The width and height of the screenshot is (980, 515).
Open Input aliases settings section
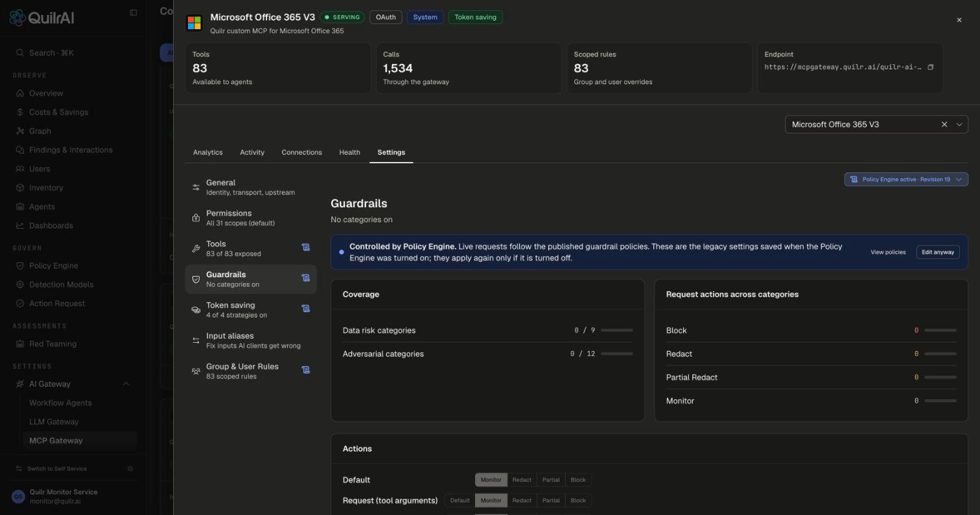click(251, 341)
